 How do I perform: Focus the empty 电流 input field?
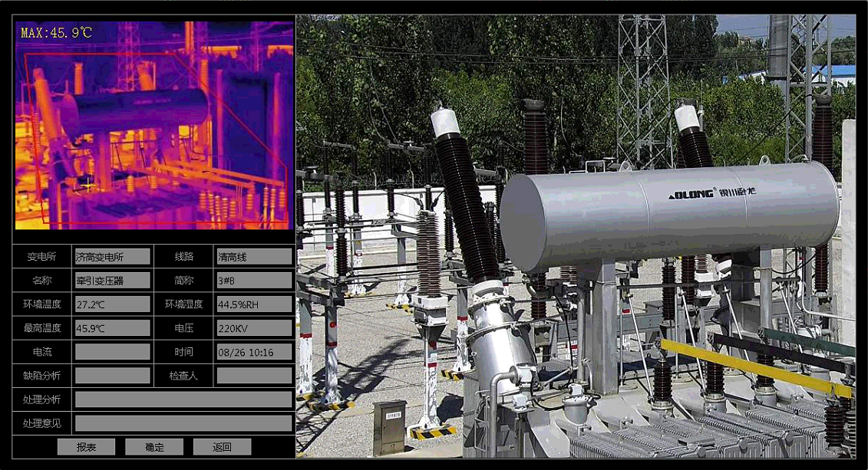pos(112,352)
